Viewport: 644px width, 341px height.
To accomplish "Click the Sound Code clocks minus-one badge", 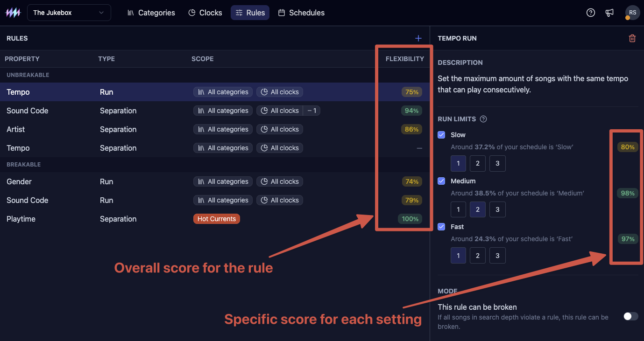I will click(x=312, y=111).
